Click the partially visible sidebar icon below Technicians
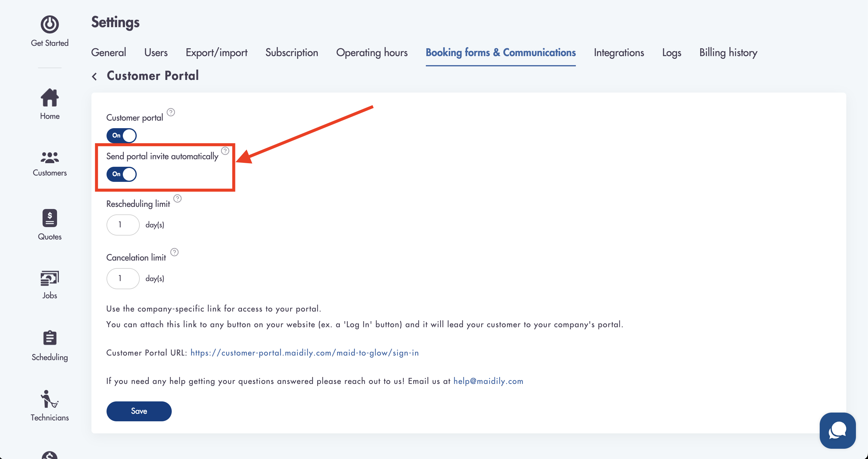This screenshot has width=868, height=459. (49, 455)
